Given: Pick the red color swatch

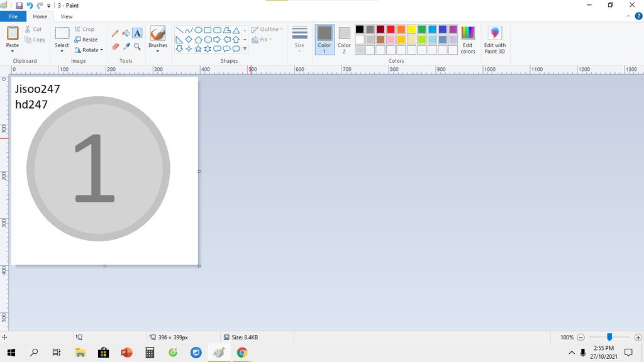Looking at the screenshot, I should click(391, 29).
